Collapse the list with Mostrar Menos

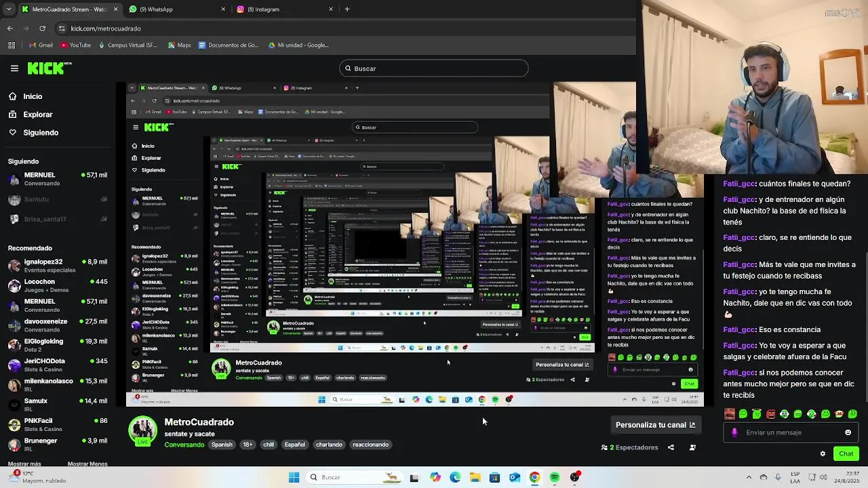[87, 464]
